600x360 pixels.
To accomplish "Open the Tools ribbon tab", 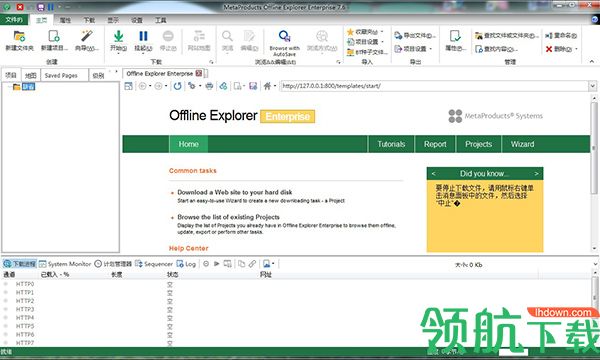I will coord(160,20).
